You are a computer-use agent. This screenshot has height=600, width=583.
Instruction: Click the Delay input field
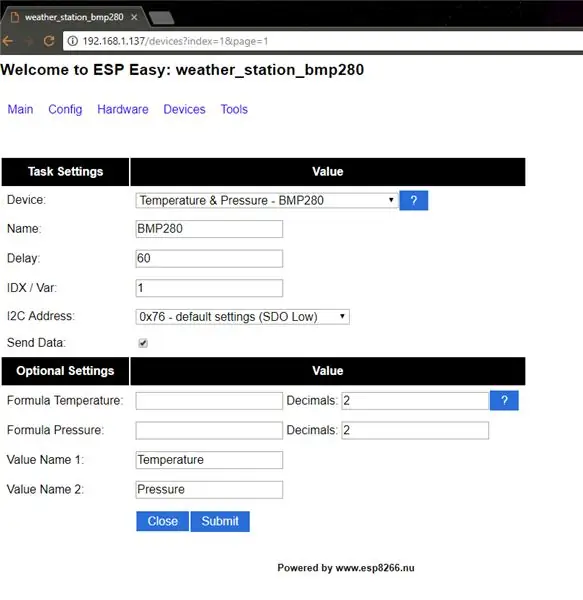[209, 258]
